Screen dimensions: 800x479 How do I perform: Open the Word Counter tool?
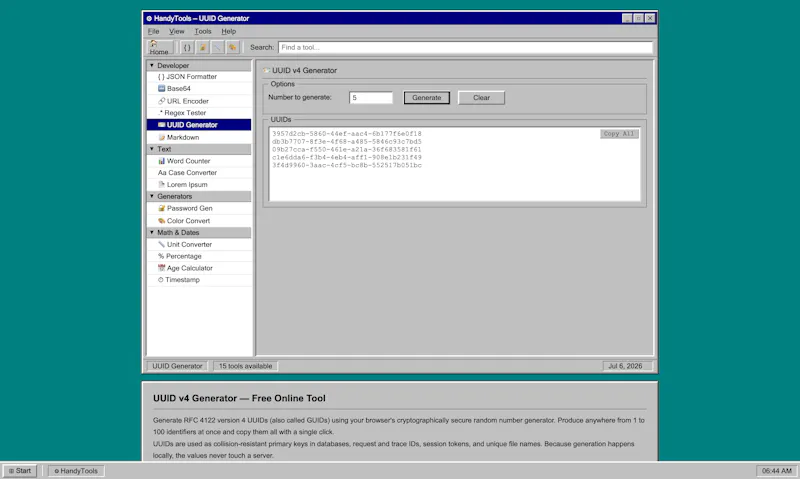pos(199,161)
